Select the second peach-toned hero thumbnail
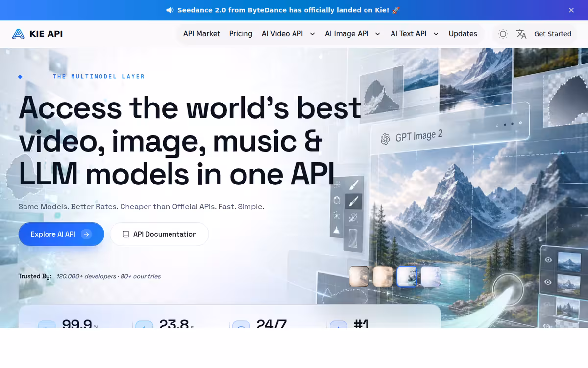Image resolution: width=588 pixels, height=368 pixels. 383,276
